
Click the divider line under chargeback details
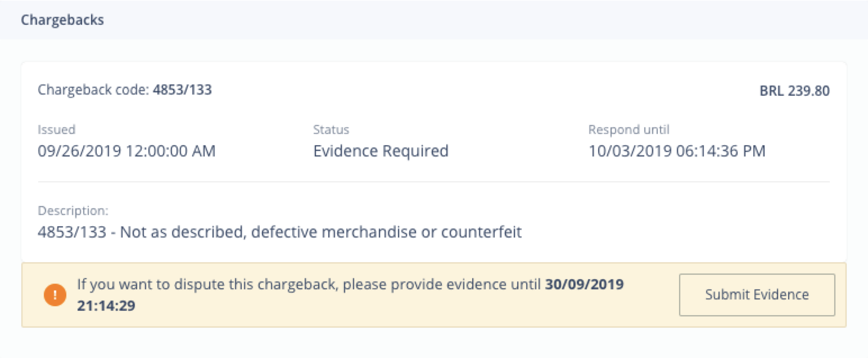(433, 181)
